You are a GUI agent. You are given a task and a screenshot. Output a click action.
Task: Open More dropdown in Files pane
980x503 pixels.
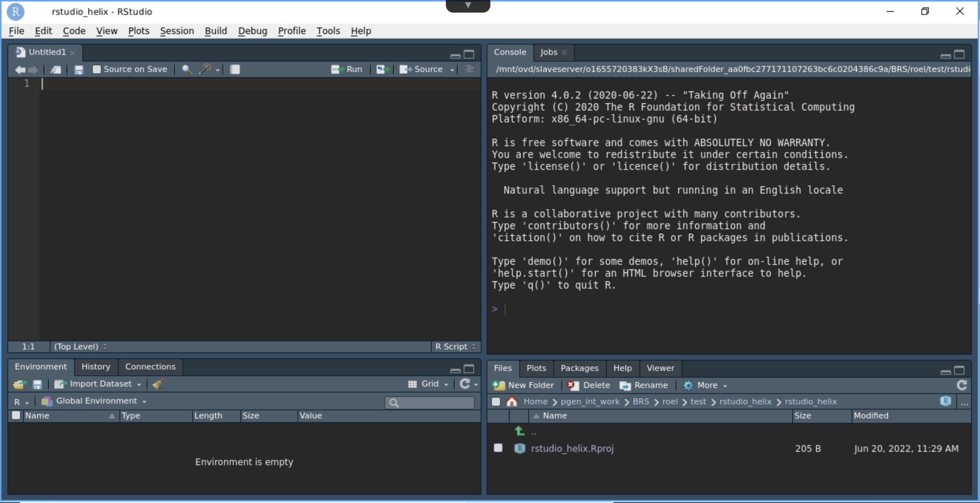coord(706,385)
